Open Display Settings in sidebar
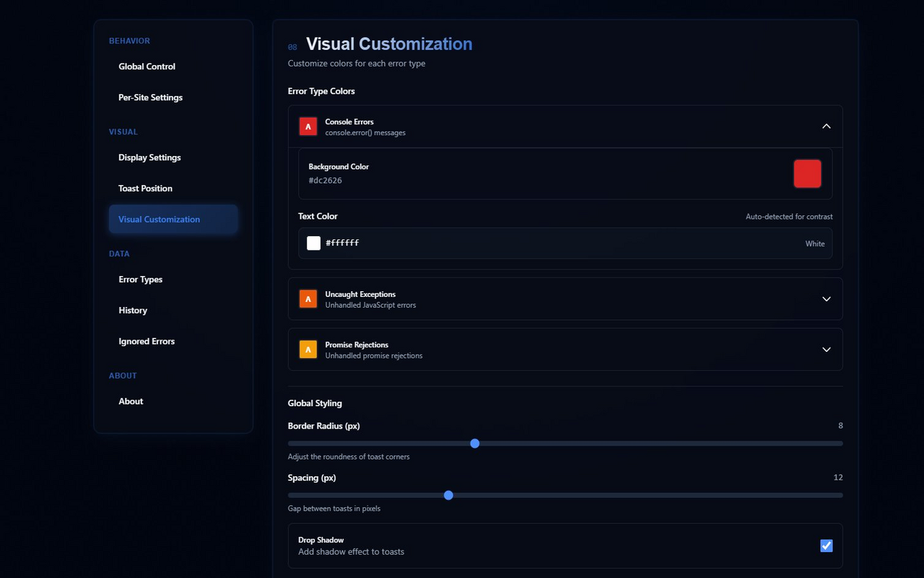The width and height of the screenshot is (924, 578). tap(150, 158)
